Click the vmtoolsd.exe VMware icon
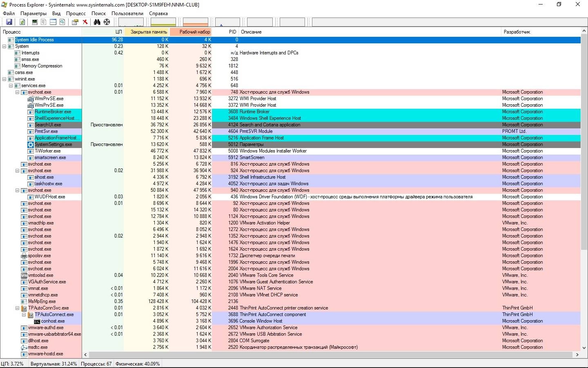This screenshot has width=588, height=368. [x=24, y=275]
